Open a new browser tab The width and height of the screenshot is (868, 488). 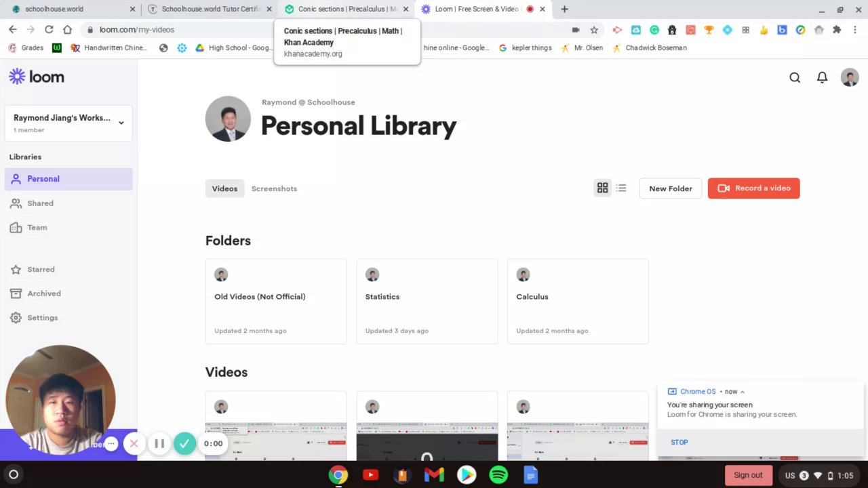pos(564,9)
